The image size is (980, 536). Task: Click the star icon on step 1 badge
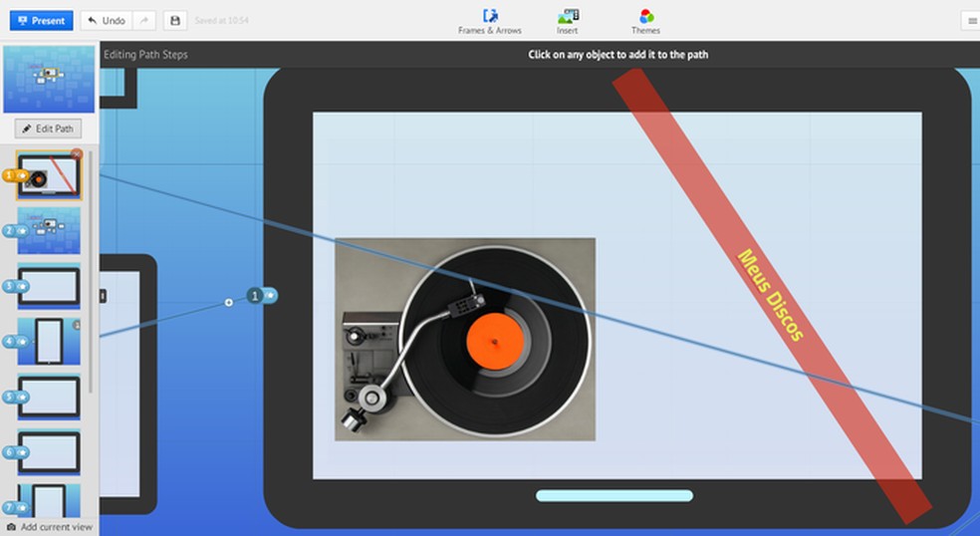(x=22, y=175)
